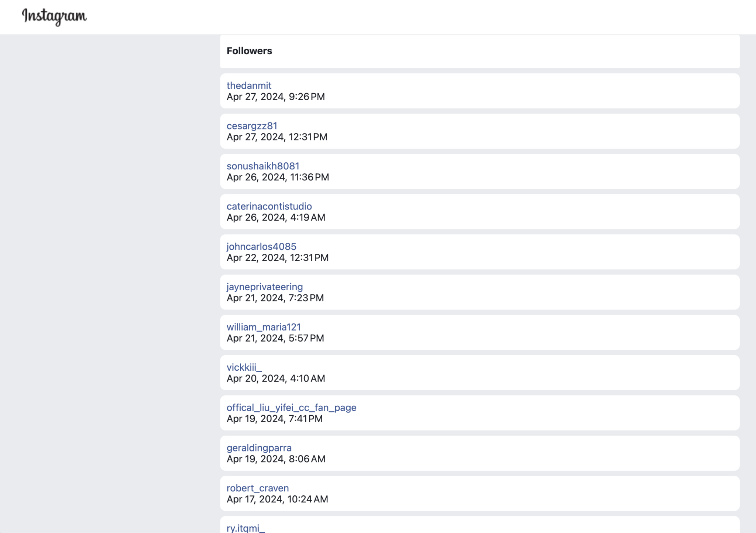Open the offical_liu_yifei_cc_fan_page profile

point(292,407)
